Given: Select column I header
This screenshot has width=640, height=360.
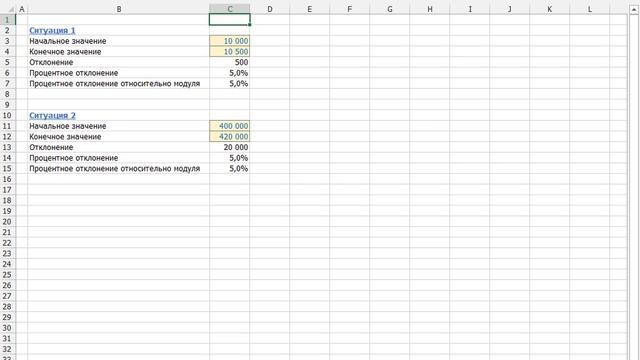Looking at the screenshot, I should pyautogui.click(x=469, y=9).
